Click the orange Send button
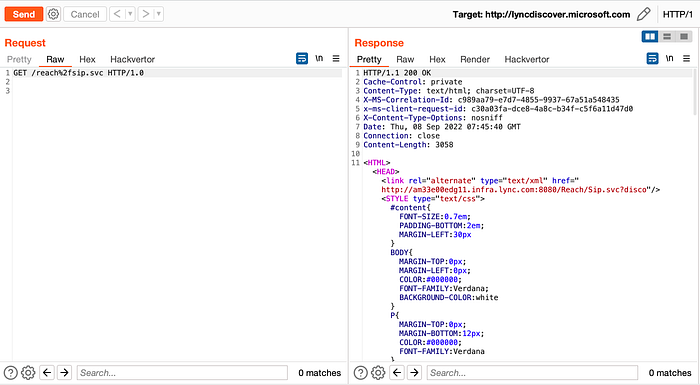Viewport: 700px width, 385px height. (x=24, y=14)
